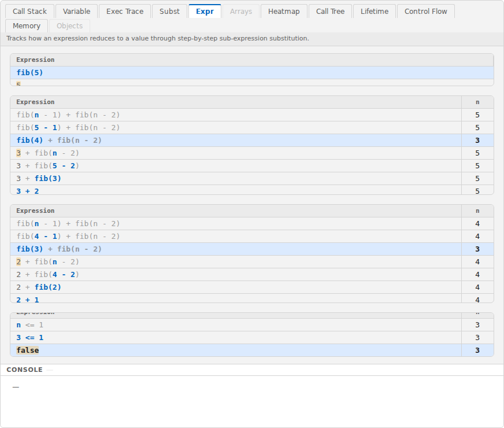Select the 3 <= 1 row
The height and width of the screenshot is (428, 504).
point(251,338)
